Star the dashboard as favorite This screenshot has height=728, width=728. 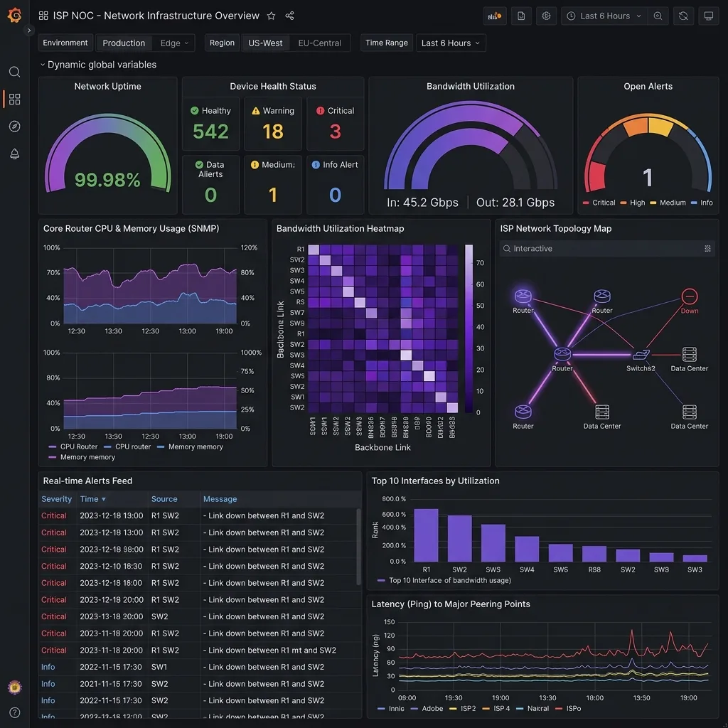271,16
